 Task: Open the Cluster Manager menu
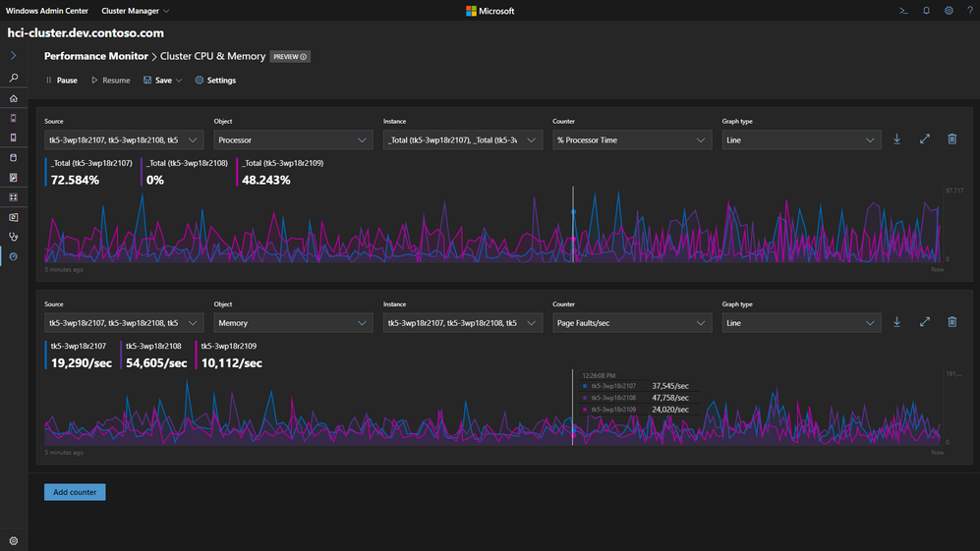tap(136, 11)
